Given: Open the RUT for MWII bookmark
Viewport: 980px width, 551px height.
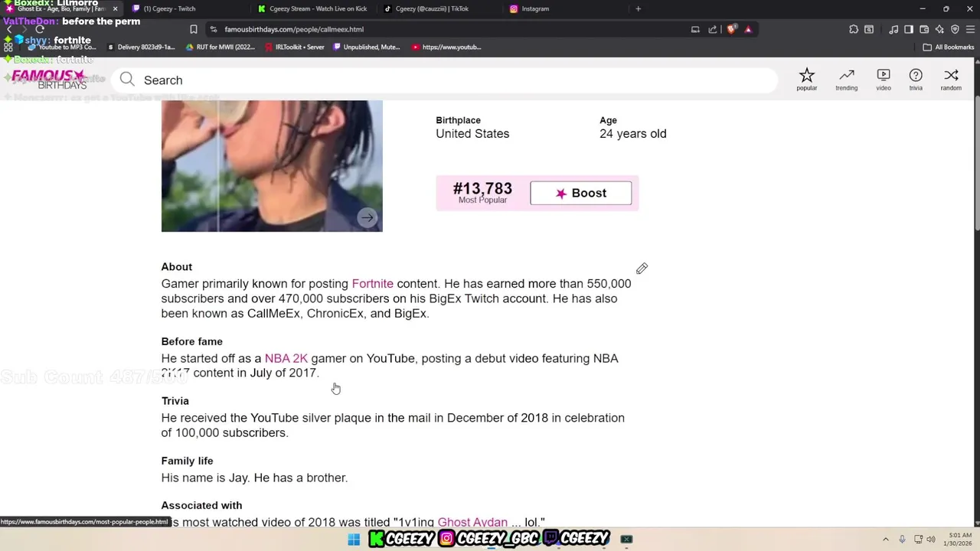Looking at the screenshot, I should [x=220, y=47].
